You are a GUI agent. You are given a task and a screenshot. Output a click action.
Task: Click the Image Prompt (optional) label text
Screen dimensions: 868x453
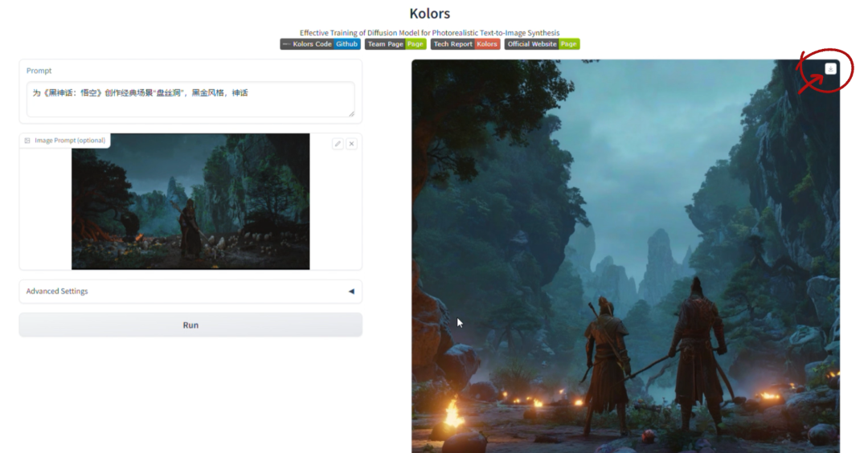point(70,141)
